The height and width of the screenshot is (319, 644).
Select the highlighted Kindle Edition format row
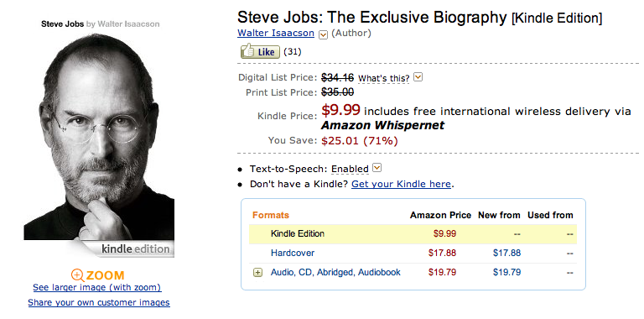tap(413, 234)
